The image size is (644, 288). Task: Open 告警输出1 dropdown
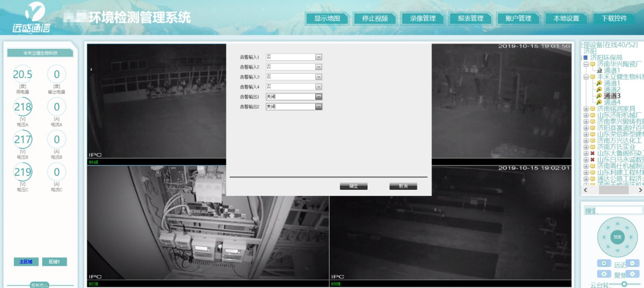(x=318, y=97)
